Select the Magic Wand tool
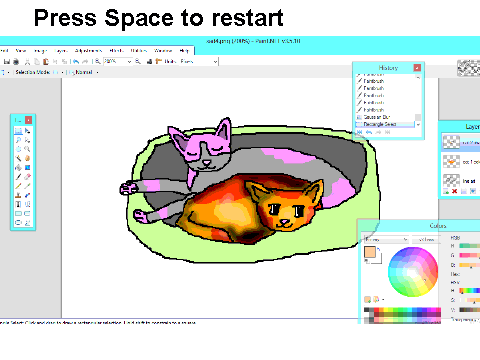 click(18, 158)
